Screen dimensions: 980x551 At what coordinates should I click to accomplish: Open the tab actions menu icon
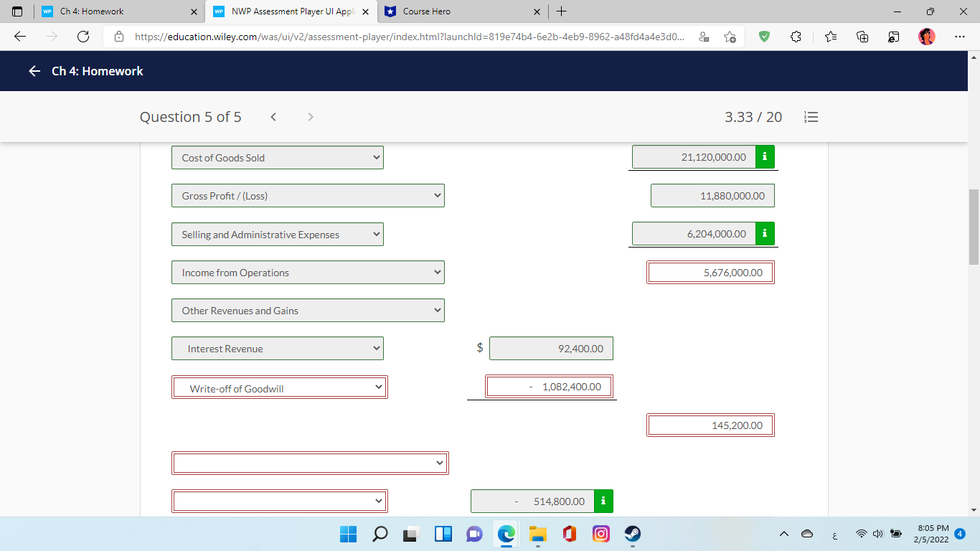tap(17, 11)
